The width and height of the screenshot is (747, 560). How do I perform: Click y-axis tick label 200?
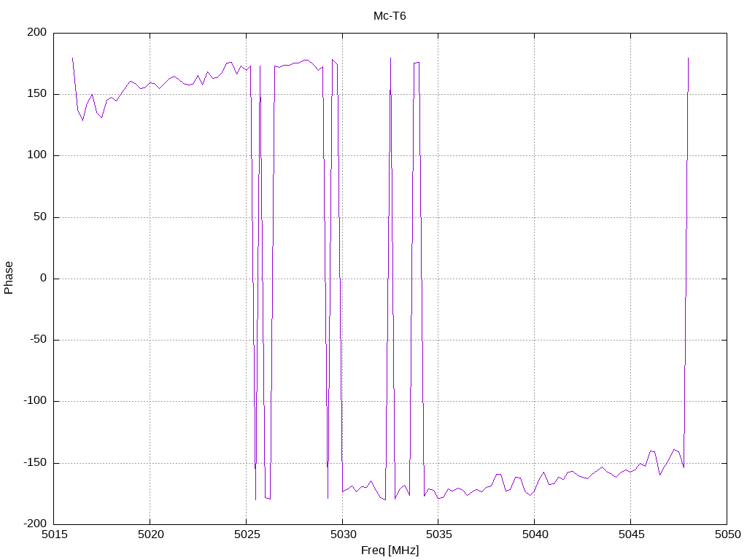pos(37,32)
